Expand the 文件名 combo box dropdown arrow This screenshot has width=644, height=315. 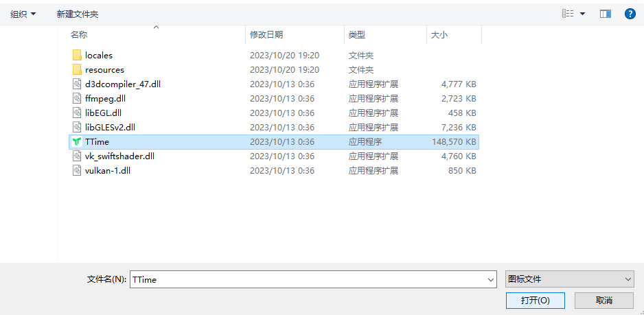pos(491,279)
